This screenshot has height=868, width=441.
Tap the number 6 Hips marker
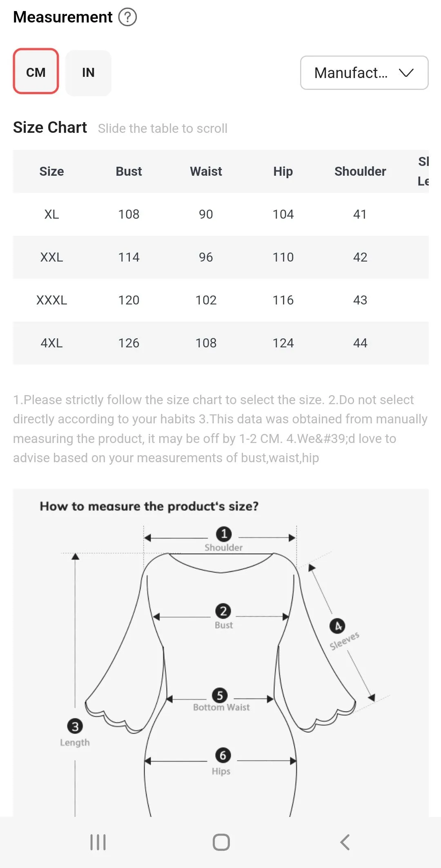[223, 755]
